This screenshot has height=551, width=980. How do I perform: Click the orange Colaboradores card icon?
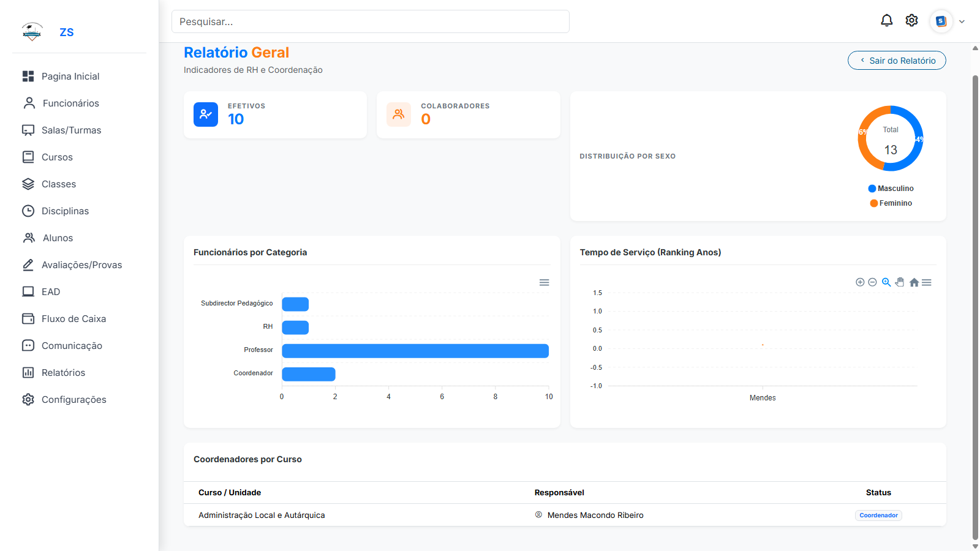coord(399,114)
